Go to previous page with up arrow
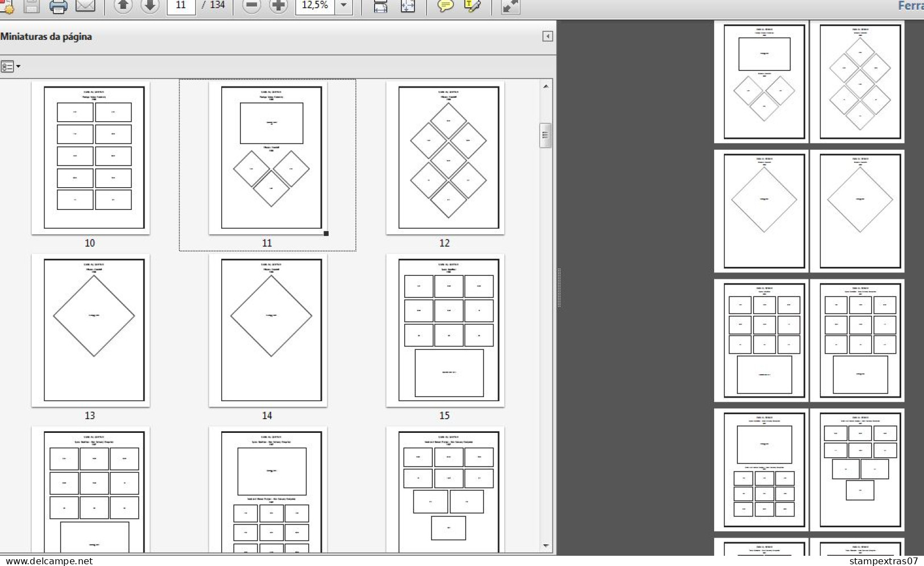This screenshot has height=566, width=924. tap(123, 6)
